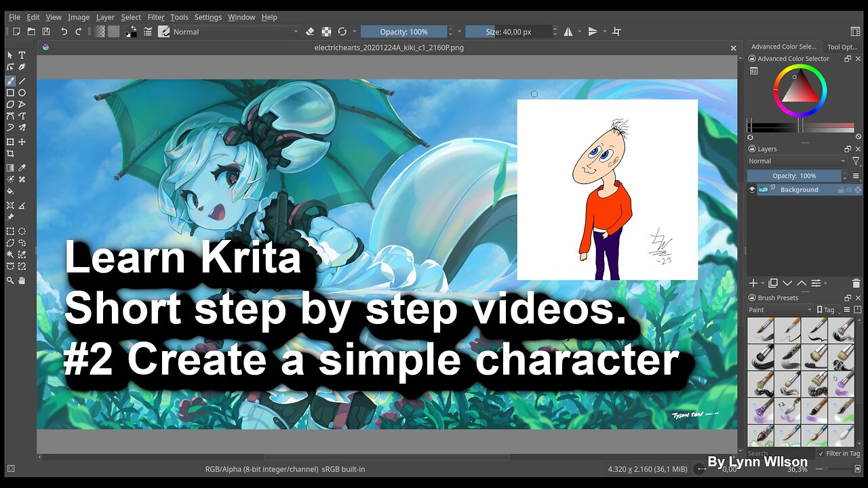The image size is (868, 488).
Task: Open the layer blending mode Normal dropdown
Action: pyautogui.click(x=797, y=161)
